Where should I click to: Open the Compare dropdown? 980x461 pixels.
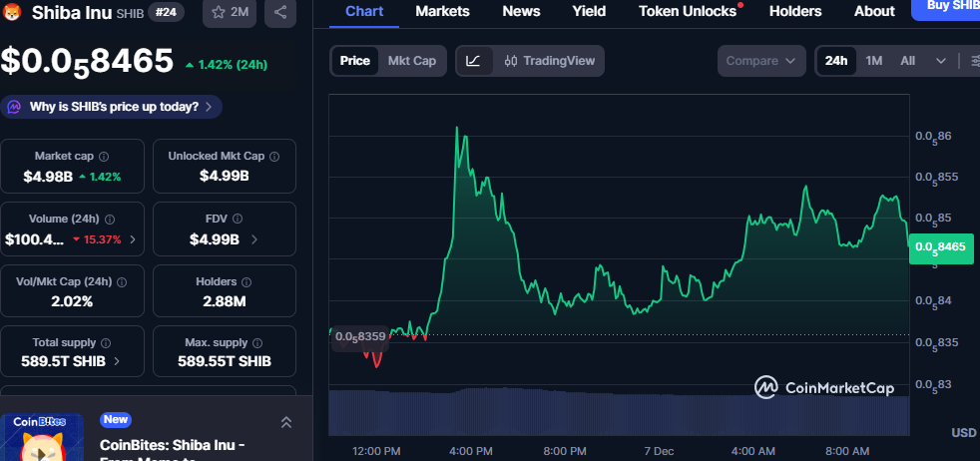coord(761,61)
